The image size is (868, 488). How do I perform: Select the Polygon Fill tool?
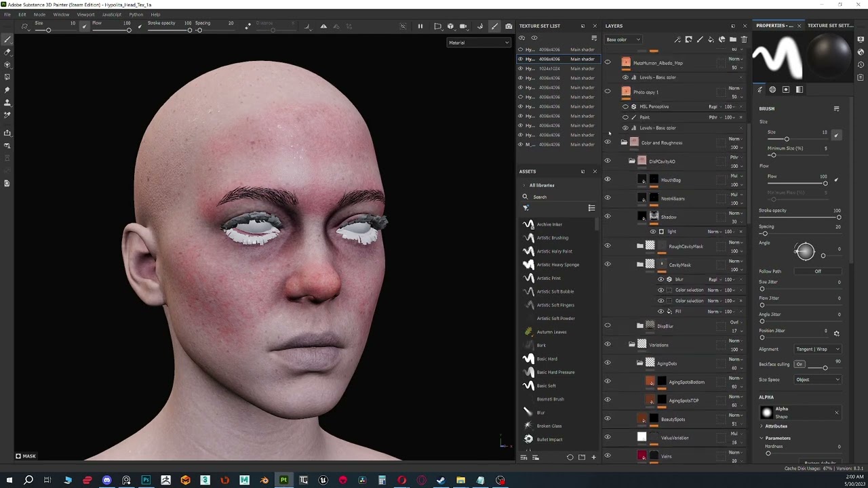click(x=7, y=77)
